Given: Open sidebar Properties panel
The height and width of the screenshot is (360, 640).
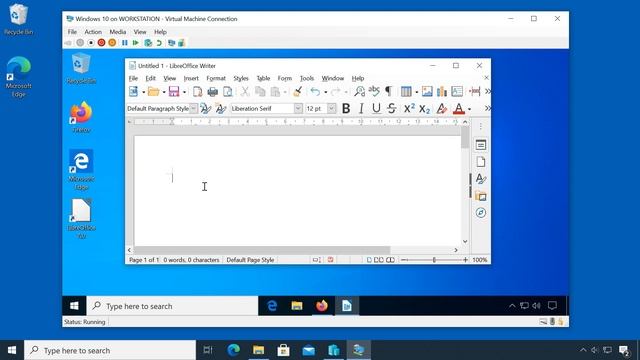Looking at the screenshot, I should point(481,145).
